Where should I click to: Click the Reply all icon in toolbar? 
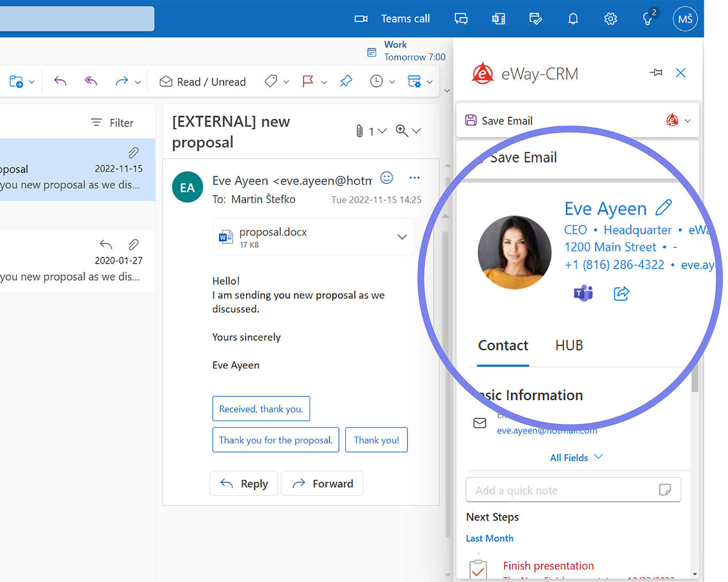(x=91, y=81)
